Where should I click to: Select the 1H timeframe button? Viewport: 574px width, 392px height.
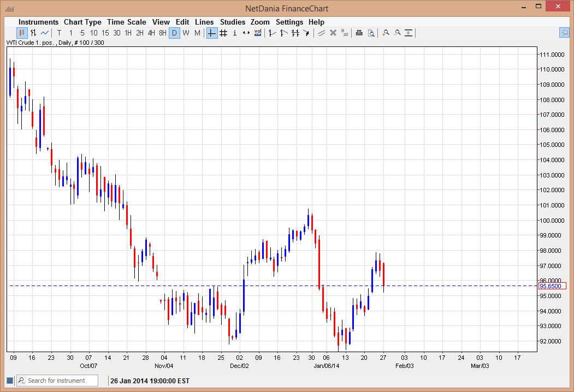click(x=128, y=33)
